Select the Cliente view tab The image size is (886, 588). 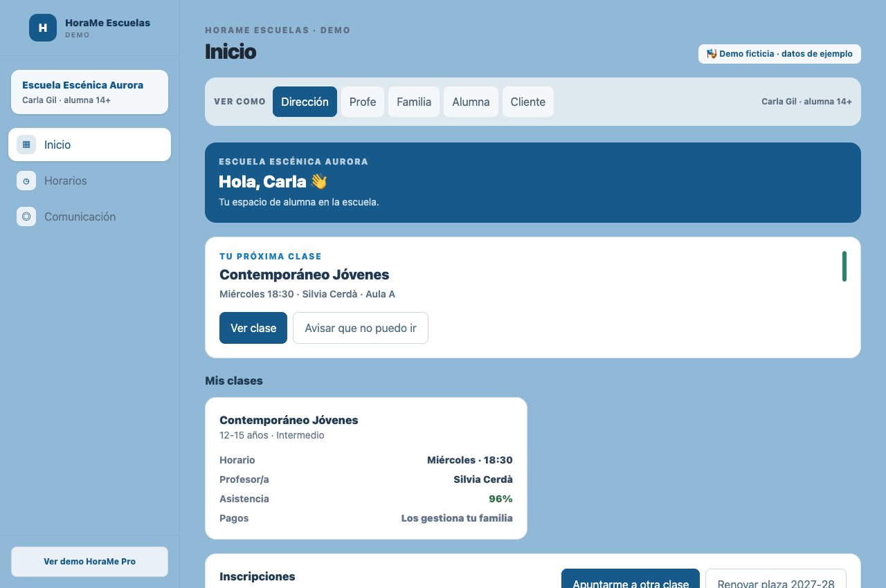click(528, 102)
